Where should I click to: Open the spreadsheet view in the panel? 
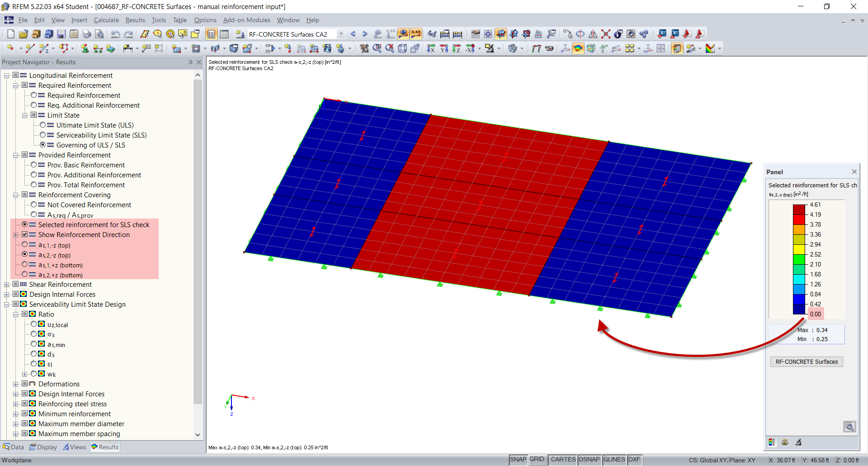coord(771,442)
